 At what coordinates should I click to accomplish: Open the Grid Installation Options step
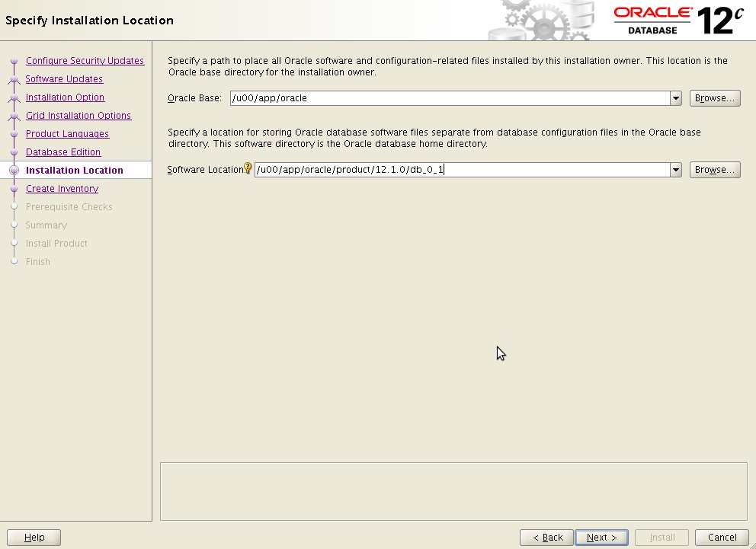click(x=78, y=115)
